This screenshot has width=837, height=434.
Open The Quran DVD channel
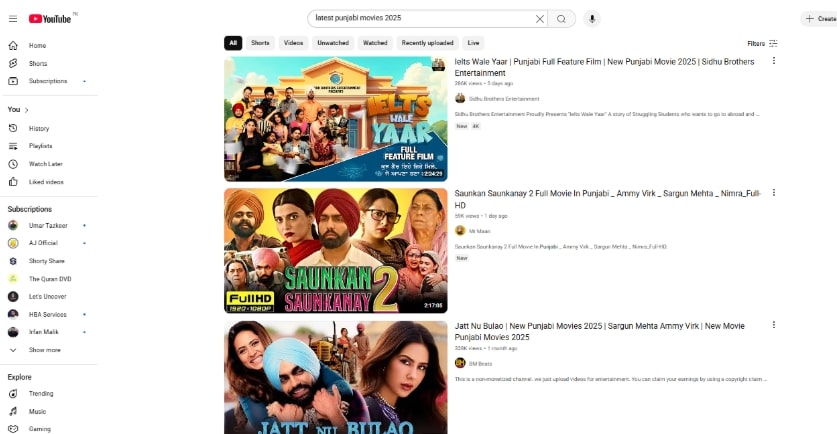(x=48, y=279)
